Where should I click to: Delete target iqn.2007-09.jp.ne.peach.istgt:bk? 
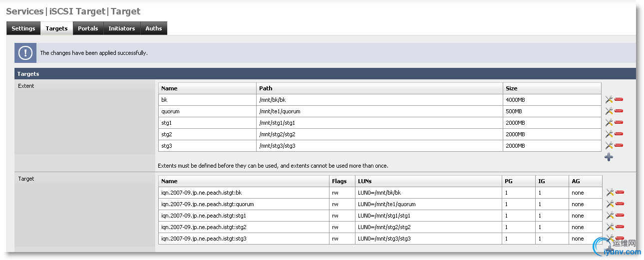click(620, 193)
